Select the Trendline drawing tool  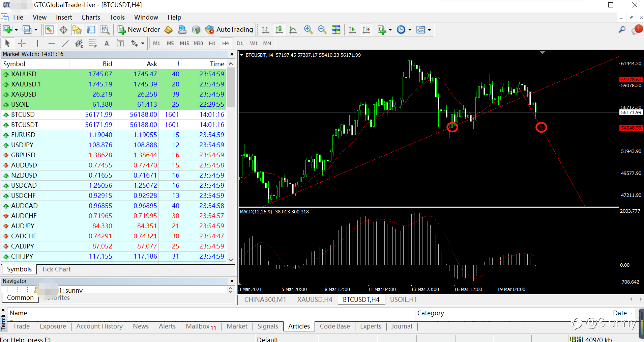pos(65,43)
